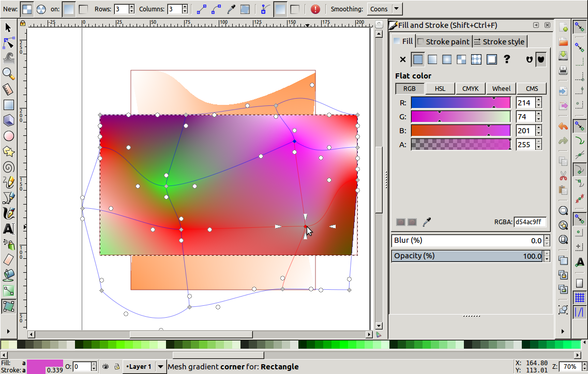This screenshot has width=588, height=374.
Task: Open the Smoothing Coons dropdown
Action: 385,9
